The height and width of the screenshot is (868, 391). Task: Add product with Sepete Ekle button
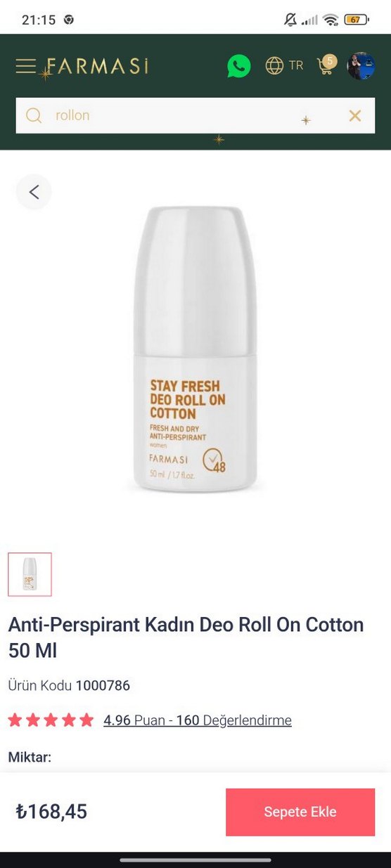tap(300, 812)
